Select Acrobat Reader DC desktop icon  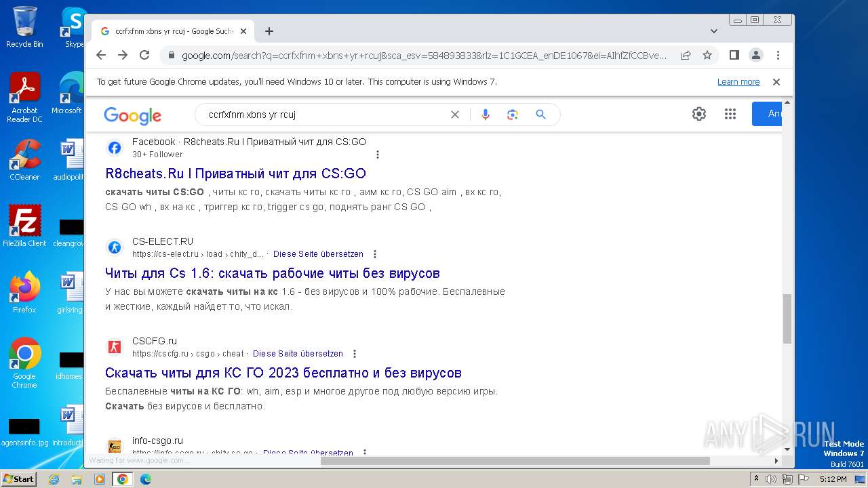[24, 97]
